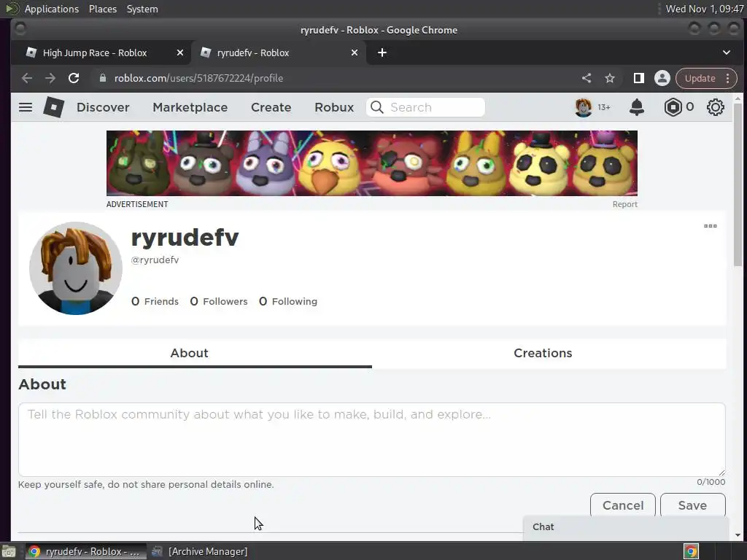Screen dimensions: 747x560
Task: Open the Applications menu
Action: [52, 9]
